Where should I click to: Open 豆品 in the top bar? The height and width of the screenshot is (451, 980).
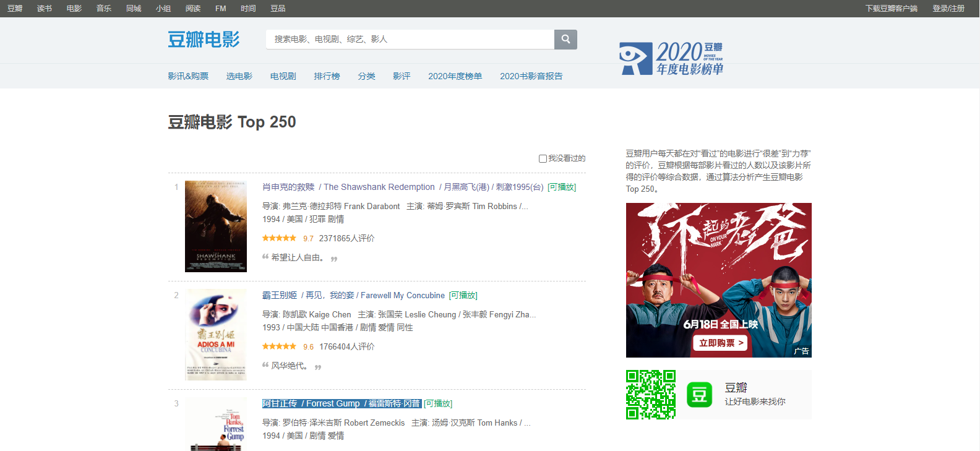[278, 9]
